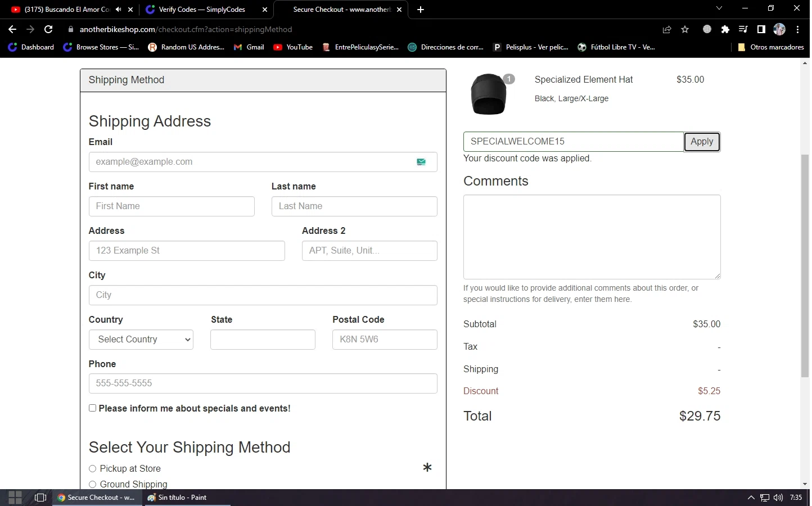Open the tab search chevron
The width and height of the screenshot is (812, 506).
click(x=719, y=8)
